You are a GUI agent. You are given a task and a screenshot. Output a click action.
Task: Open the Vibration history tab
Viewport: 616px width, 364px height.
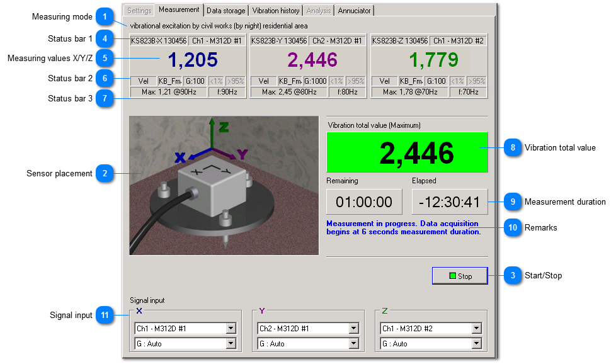tap(275, 10)
